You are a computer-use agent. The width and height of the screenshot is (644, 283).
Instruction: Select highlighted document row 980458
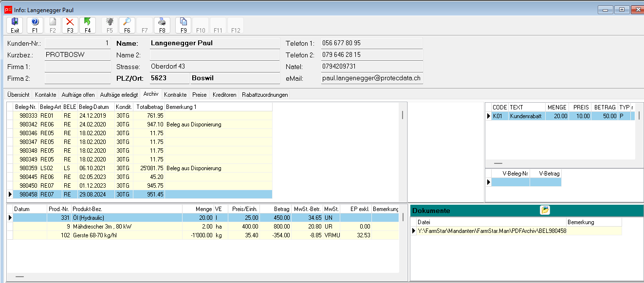[140, 195]
